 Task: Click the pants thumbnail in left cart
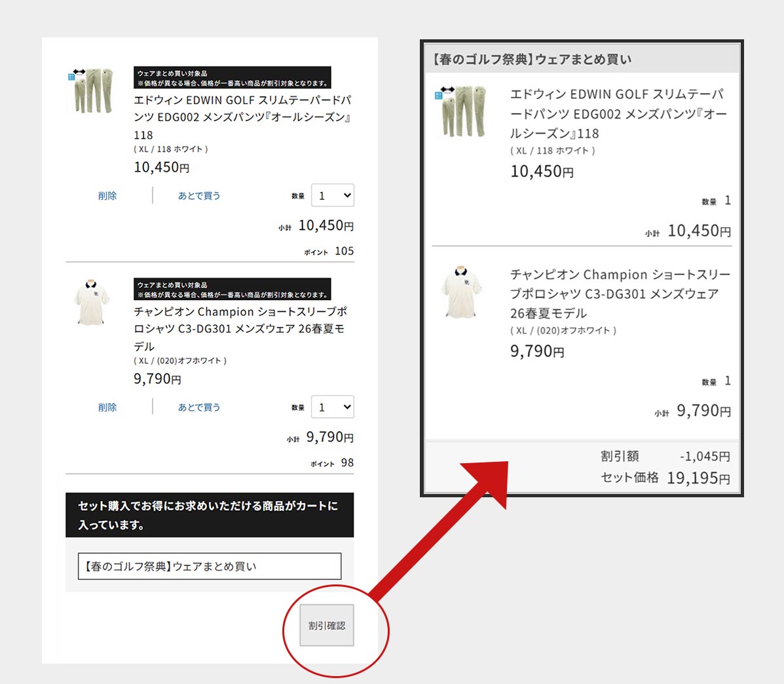[90, 90]
